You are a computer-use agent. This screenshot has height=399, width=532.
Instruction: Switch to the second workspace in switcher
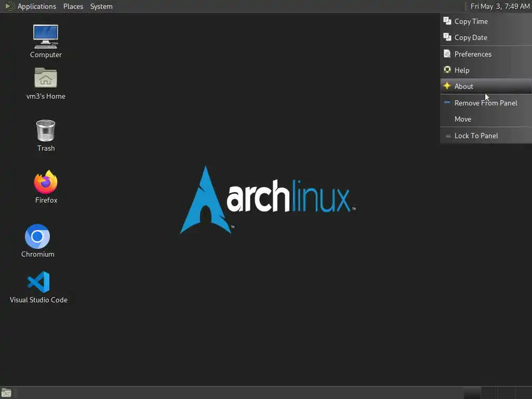(x=489, y=393)
